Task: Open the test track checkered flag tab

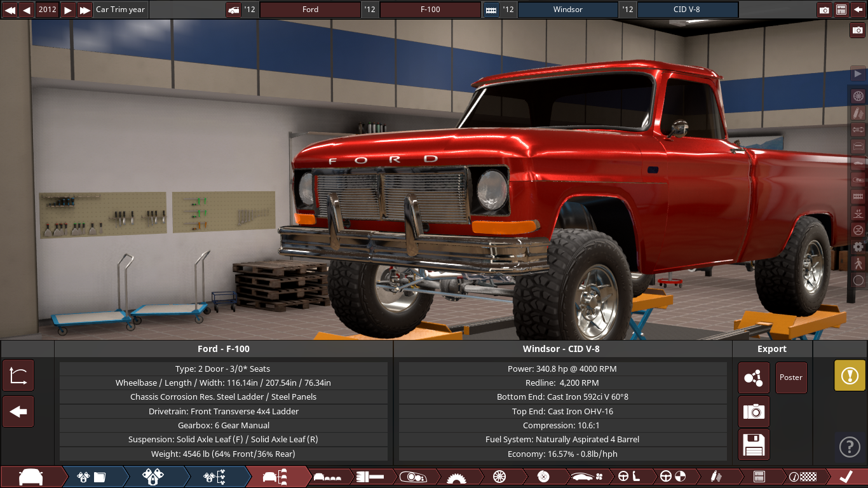Action: (803, 477)
